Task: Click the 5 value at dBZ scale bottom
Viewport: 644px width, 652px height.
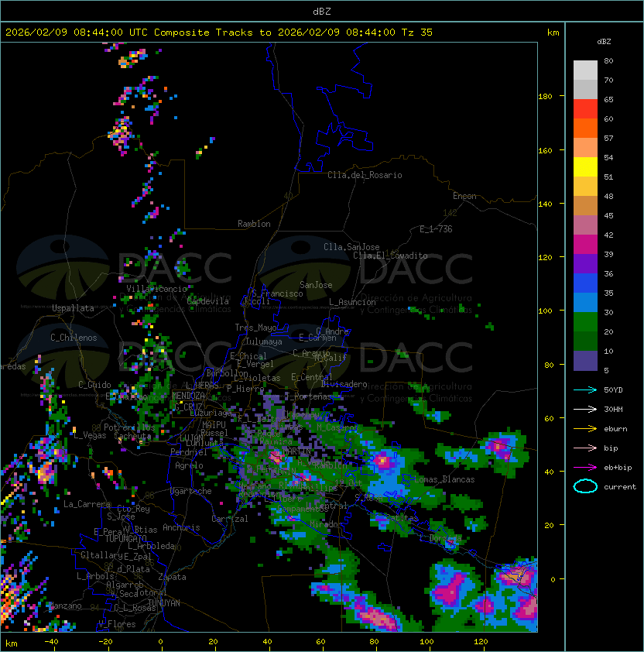Action: (606, 370)
